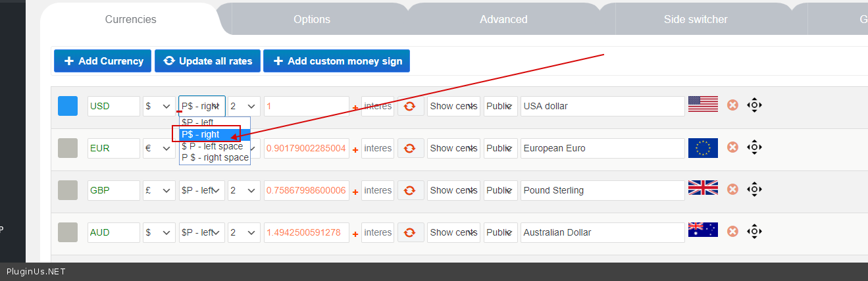The width and height of the screenshot is (868, 281).
Task: Click the refresh rate icon for EUR
Action: point(410,148)
